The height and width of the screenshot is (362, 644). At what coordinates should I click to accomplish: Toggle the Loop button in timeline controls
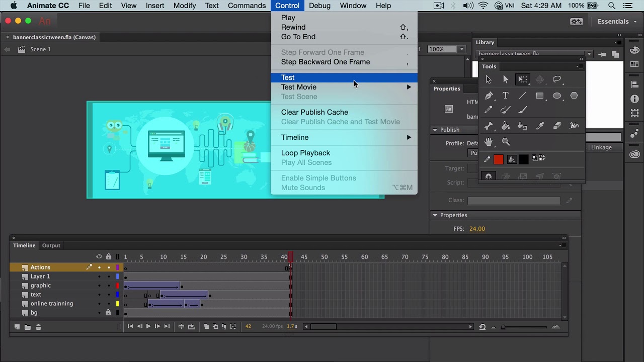(191, 327)
